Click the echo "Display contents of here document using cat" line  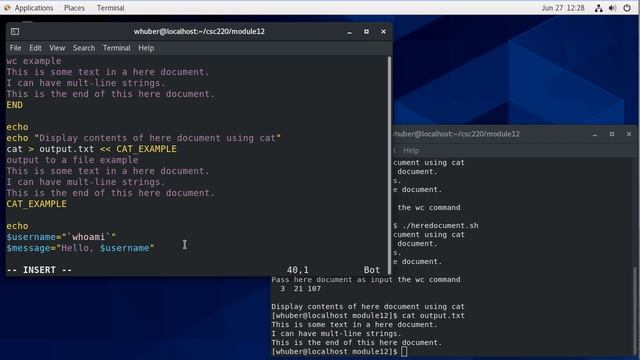143,138
